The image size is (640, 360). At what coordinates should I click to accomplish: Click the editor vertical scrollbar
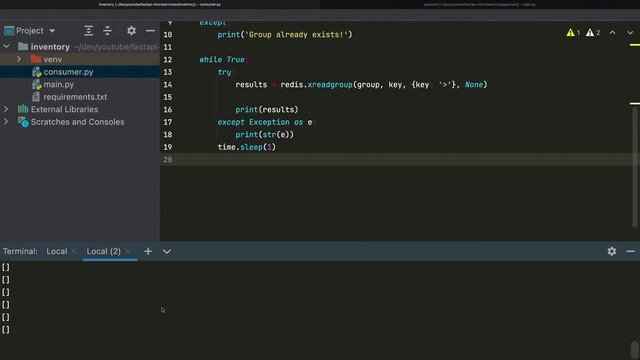pos(635,167)
